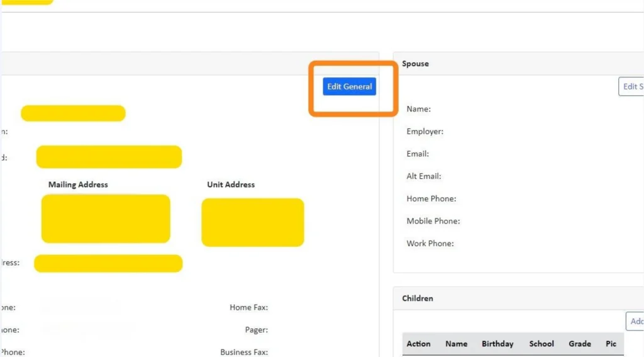Click the Grade column header
The height and width of the screenshot is (357, 644).
coord(579,344)
